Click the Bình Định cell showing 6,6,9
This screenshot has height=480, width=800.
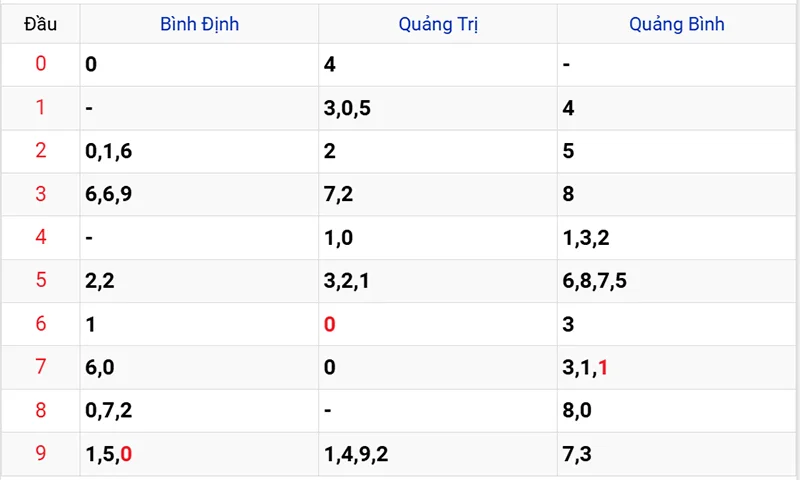click(x=109, y=194)
